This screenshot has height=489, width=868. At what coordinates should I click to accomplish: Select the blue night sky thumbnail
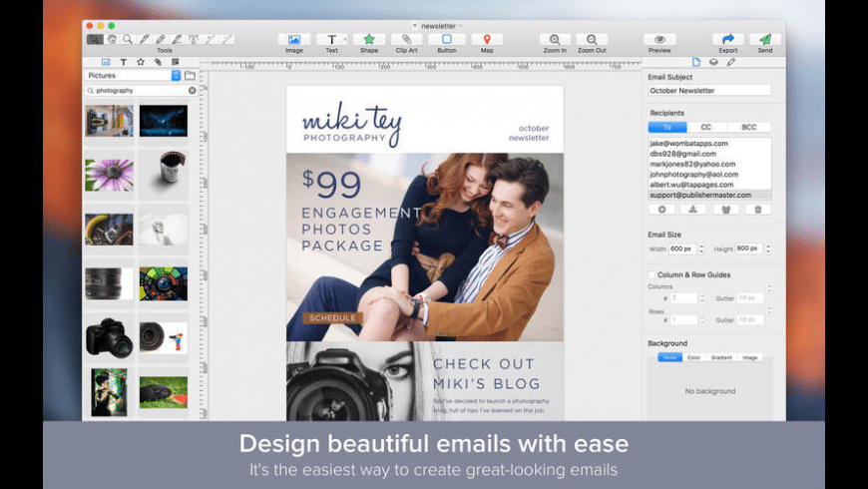[164, 121]
